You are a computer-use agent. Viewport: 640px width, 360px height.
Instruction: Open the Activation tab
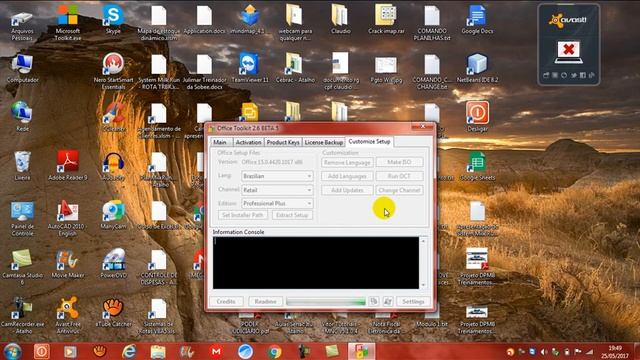click(x=248, y=142)
